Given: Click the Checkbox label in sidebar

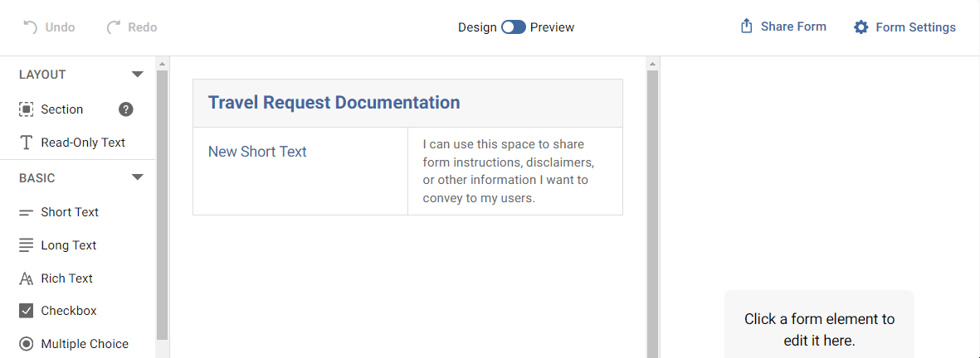Looking at the screenshot, I should tap(69, 311).
